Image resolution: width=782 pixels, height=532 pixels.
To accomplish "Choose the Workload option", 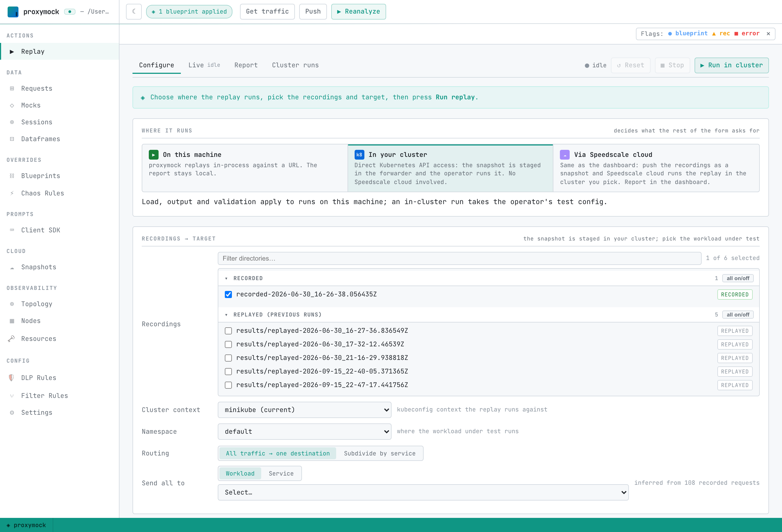I will click(240, 473).
